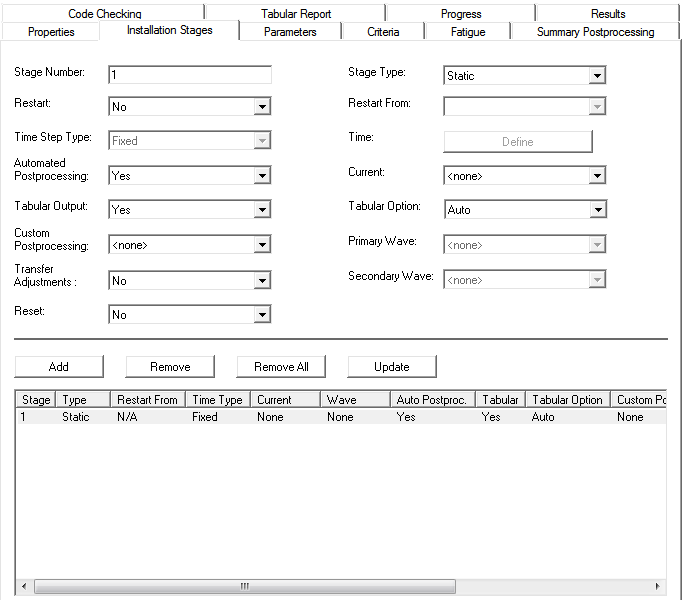Go to the Code Checking tab
Image resolution: width=685 pixels, height=600 pixels.
click(105, 14)
